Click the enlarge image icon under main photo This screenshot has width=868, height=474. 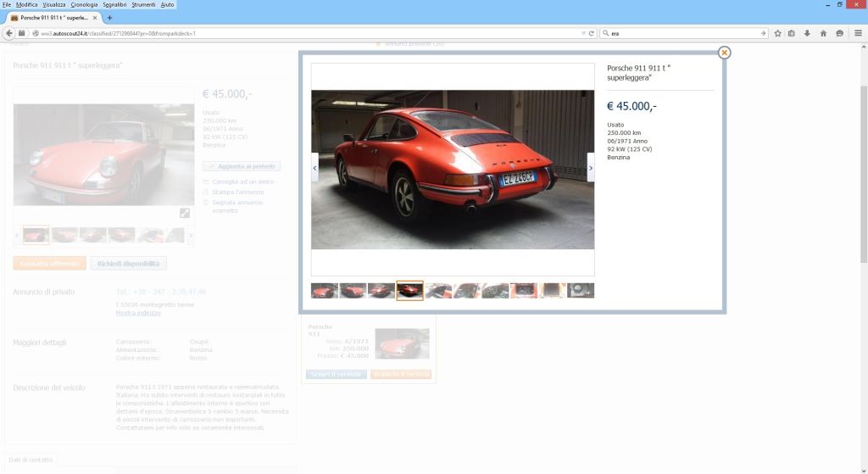pos(184,213)
